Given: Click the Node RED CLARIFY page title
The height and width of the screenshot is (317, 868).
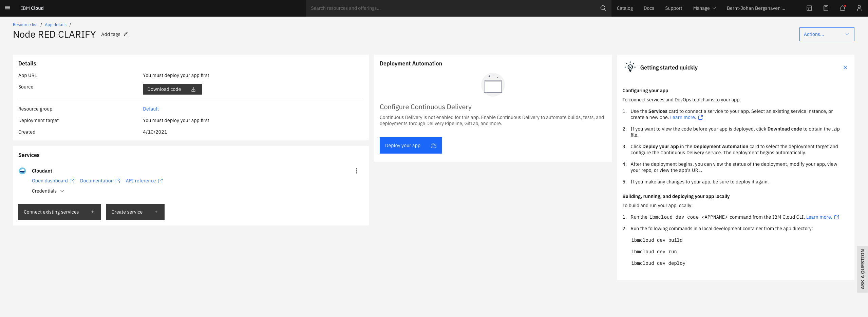Looking at the screenshot, I should click(x=54, y=34).
